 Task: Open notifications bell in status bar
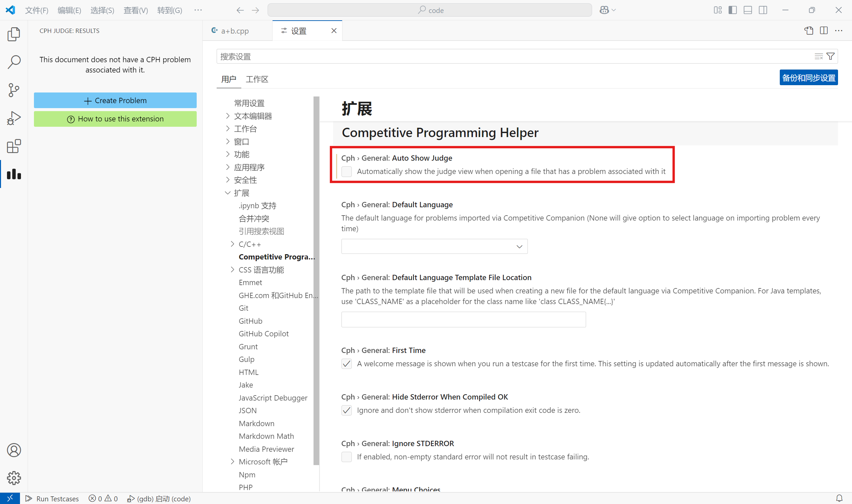[839, 498]
